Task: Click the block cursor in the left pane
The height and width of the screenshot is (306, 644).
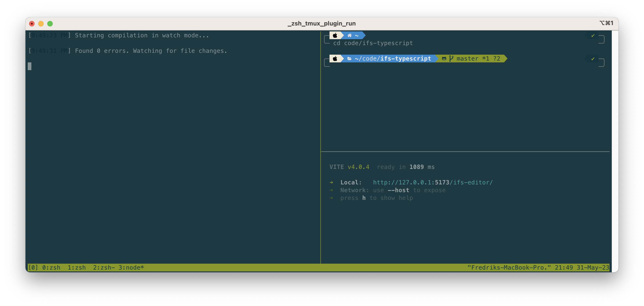Action: 30,66
